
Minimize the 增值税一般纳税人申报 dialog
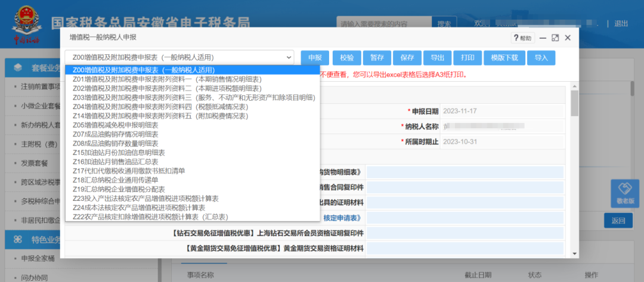[543, 38]
